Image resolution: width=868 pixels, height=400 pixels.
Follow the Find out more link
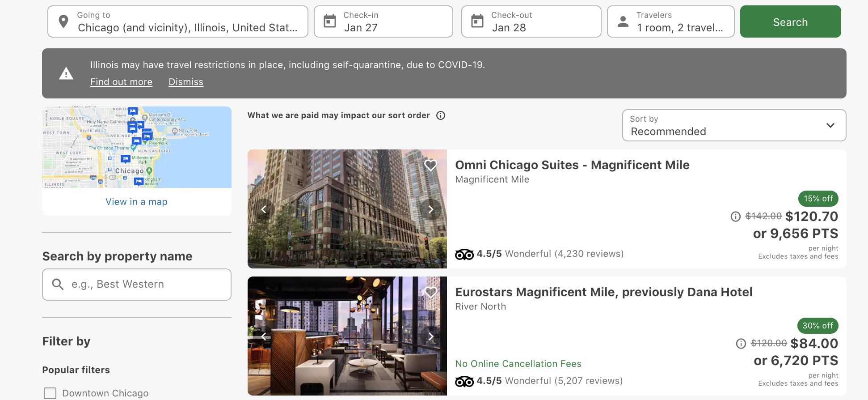pos(121,82)
